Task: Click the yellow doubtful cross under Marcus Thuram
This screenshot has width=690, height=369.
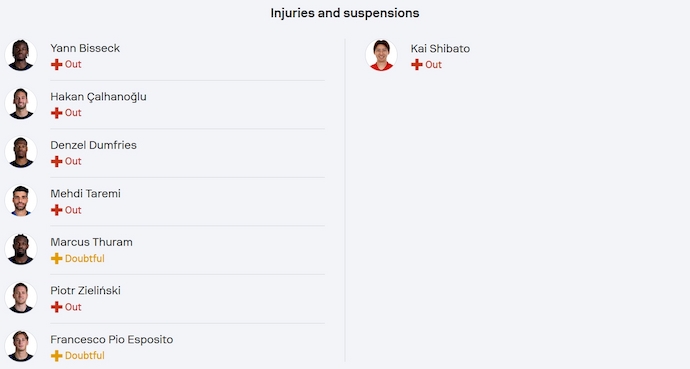Action: pyautogui.click(x=56, y=259)
